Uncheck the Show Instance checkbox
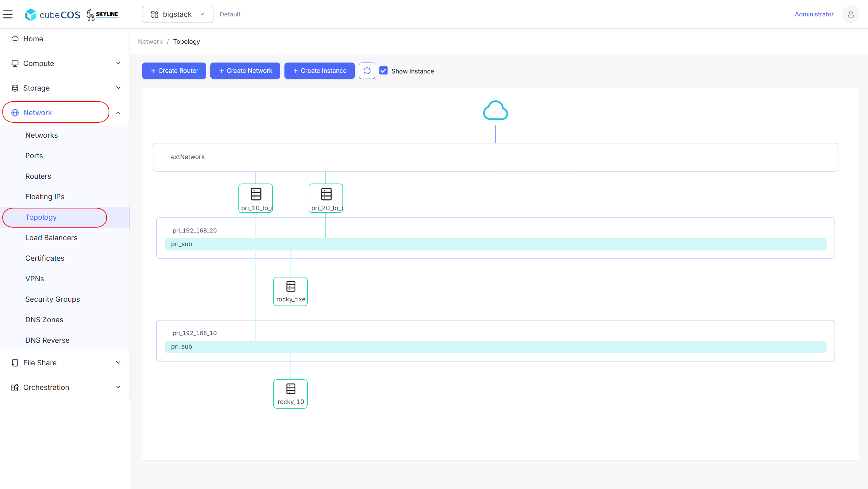The image size is (868, 489). pyautogui.click(x=383, y=71)
